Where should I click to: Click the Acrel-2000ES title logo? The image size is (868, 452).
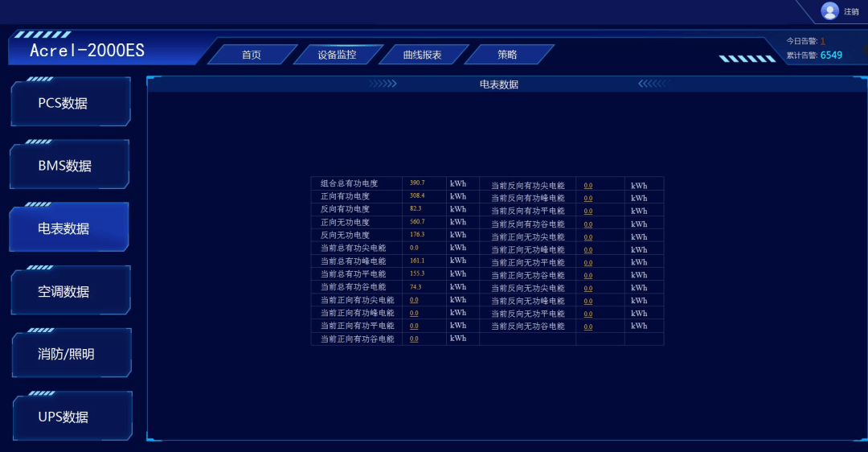click(x=88, y=50)
